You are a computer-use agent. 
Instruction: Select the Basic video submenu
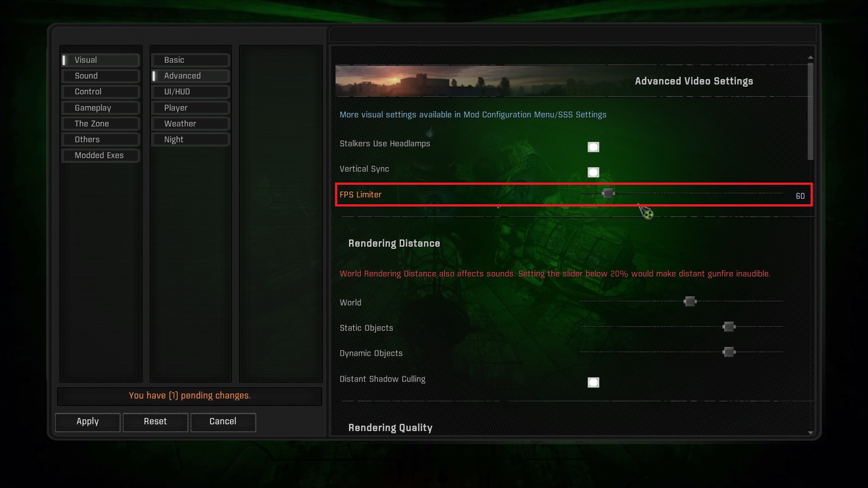(190, 60)
